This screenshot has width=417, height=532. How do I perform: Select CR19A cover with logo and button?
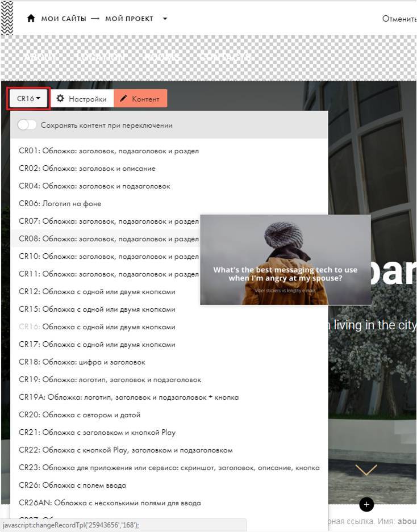click(128, 397)
